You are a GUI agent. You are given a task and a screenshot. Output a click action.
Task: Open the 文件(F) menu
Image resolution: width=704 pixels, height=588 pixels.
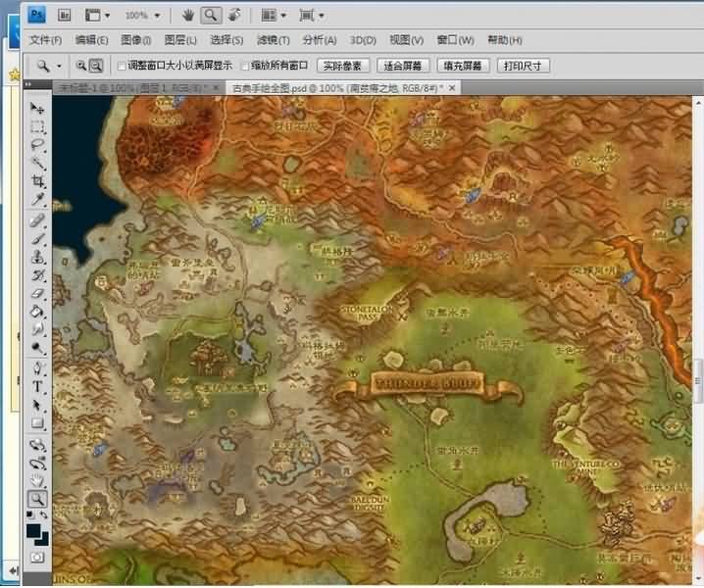tap(45, 40)
